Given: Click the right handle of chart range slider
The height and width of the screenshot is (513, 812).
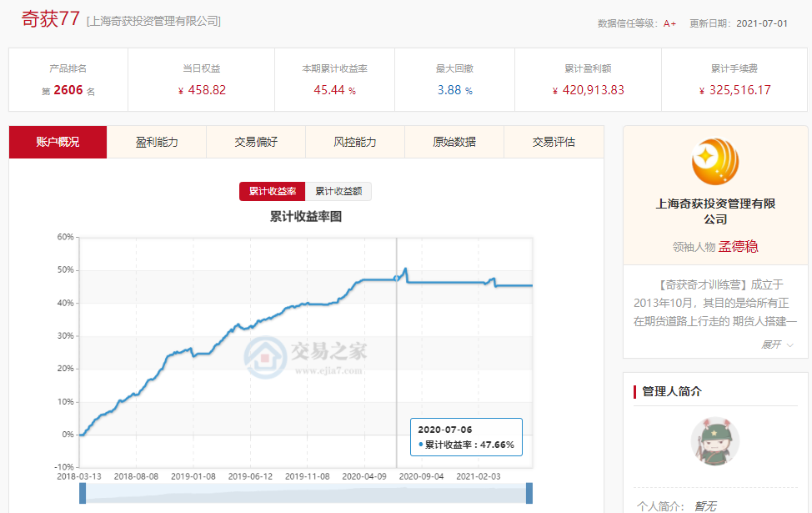Looking at the screenshot, I should [x=529, y=493].
